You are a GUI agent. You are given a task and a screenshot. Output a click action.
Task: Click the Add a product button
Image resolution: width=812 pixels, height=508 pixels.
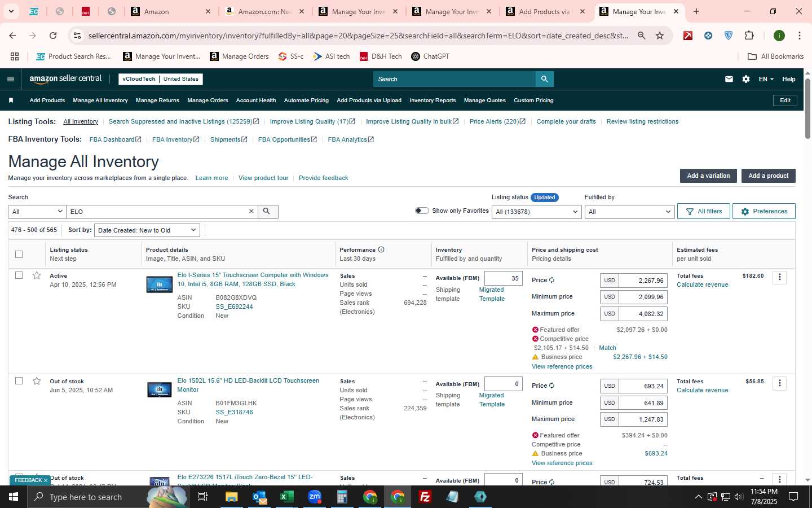pos(768,176)
